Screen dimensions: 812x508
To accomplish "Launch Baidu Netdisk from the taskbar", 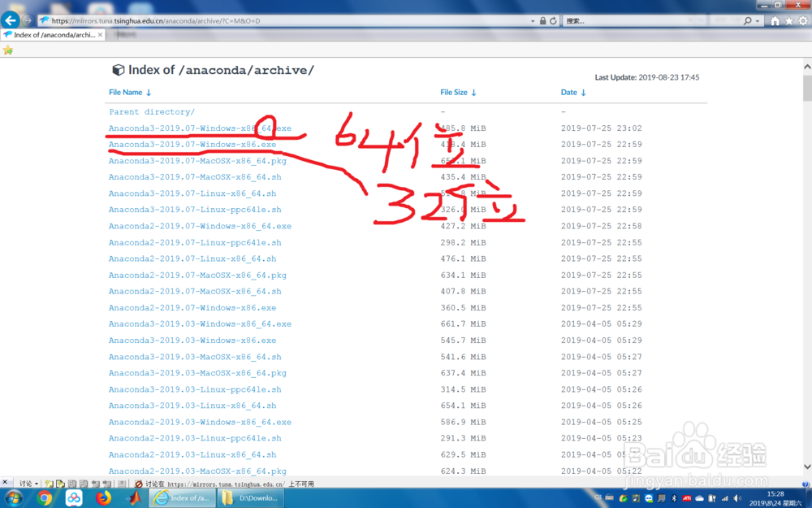I will coord(74,498).
